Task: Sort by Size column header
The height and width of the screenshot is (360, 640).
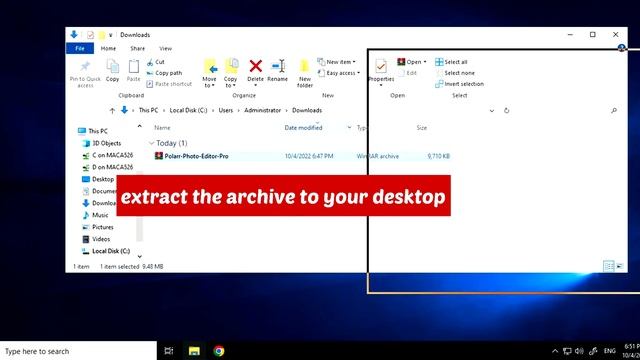Action: [422, 128]
